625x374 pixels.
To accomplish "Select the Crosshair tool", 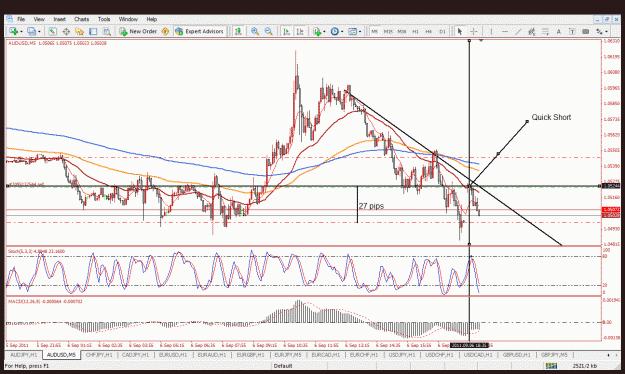I will pyautogui.click(x=474, y=31).
